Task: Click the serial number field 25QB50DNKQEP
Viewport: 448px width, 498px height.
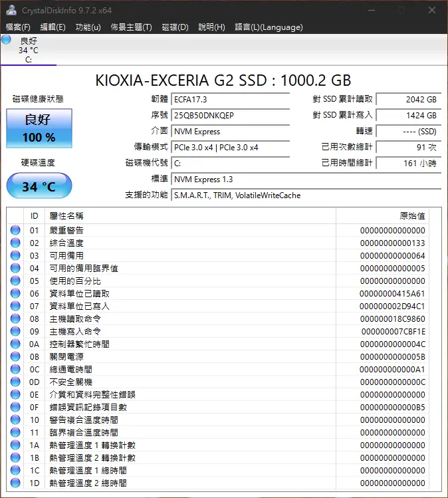Action: click(230, 116)
